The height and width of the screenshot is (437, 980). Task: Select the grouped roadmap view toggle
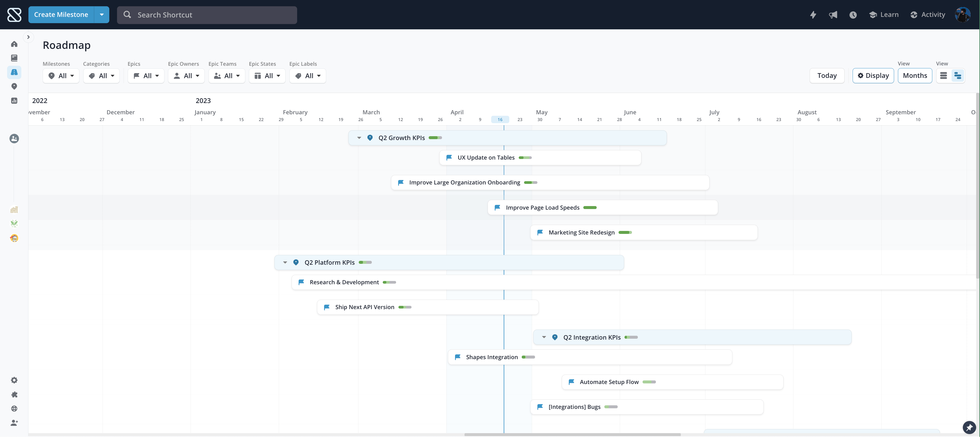[x=958, y=76]
